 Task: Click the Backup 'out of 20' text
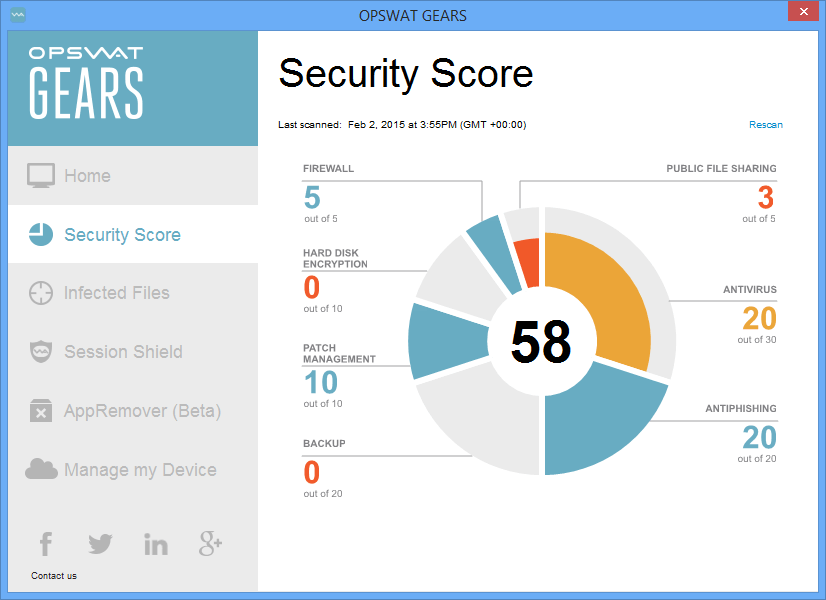click(x=322, y=494)
